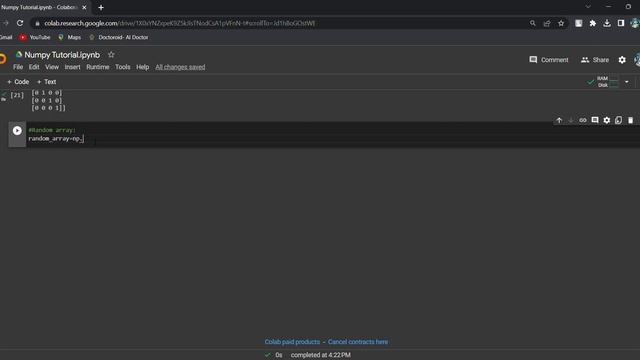Star the Numpy Tutorial notebook
The image size is (640, 360).
point(111,55)
